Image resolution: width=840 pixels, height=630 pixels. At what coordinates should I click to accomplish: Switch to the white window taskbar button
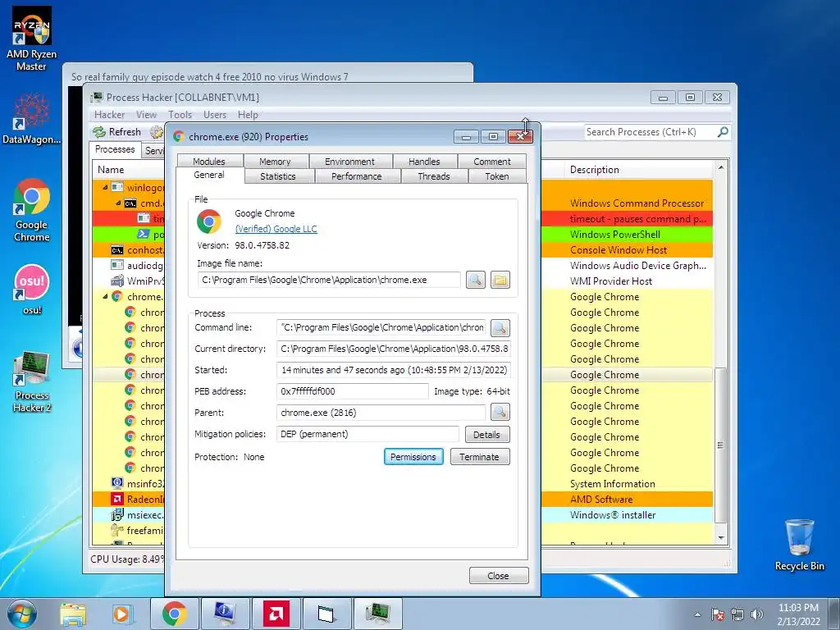pos(327,614)
